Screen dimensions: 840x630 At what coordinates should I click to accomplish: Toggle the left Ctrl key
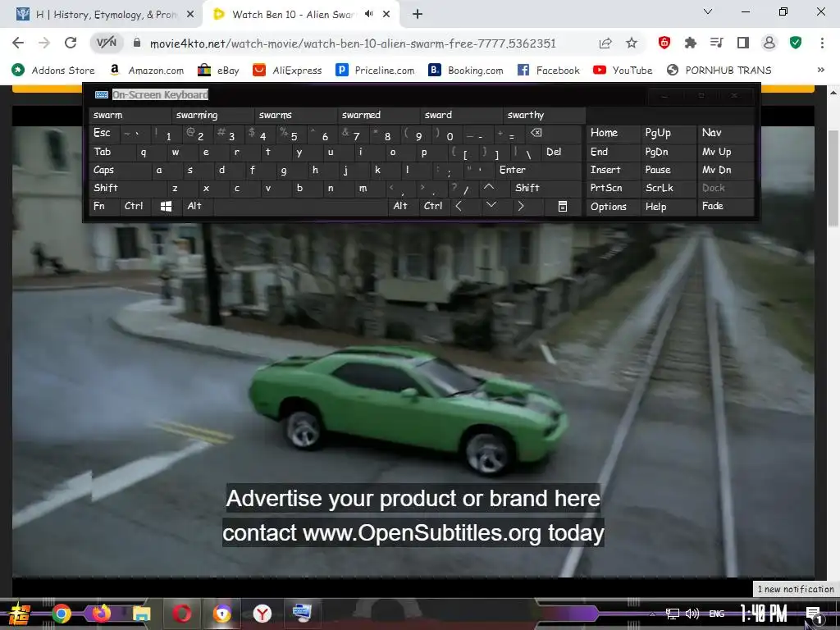[134, 206]
